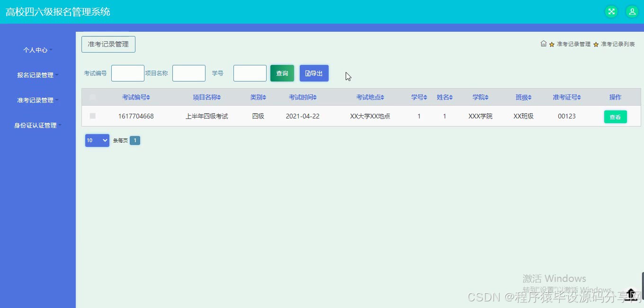The width and height of the screenshot is (644, 308).
Task: Go to page 1 in pagination
Action: 135,140
